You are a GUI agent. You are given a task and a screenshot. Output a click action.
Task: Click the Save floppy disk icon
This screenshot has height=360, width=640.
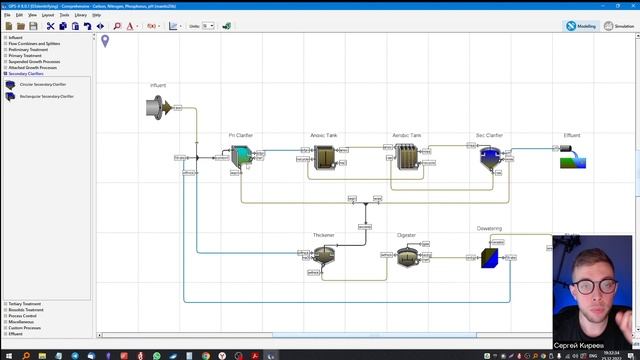33,26
